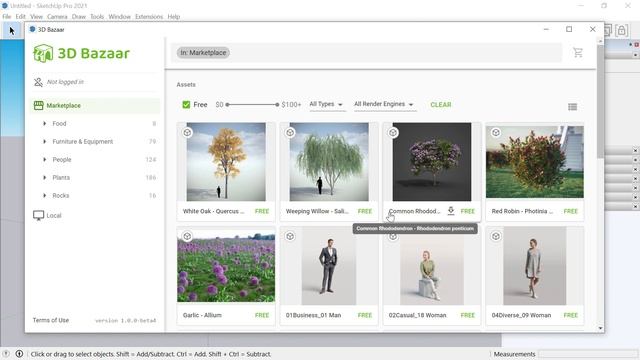Click the Not logged in label
The width and height of the screenshot is (640, 360).
tap(65, 82)
